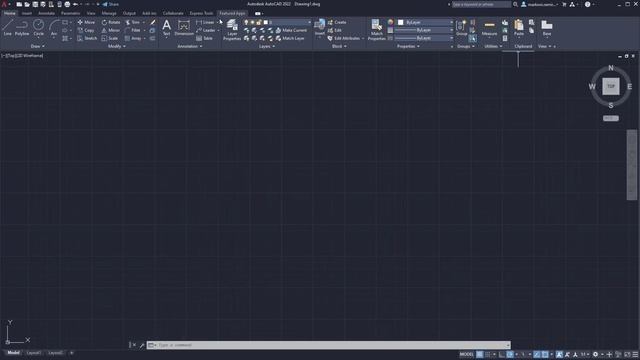Toggle drawing grid display in status bar

click(480, 354)
